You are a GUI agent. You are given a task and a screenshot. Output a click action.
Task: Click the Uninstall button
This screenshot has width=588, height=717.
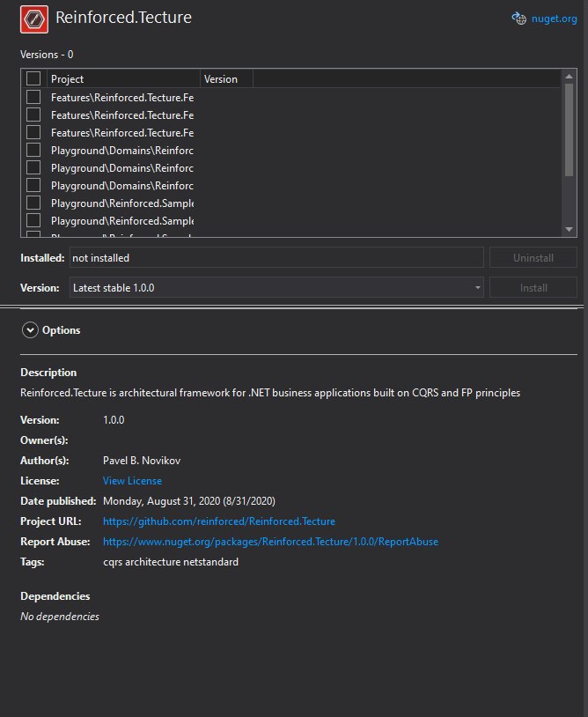(x=533, y=258)
